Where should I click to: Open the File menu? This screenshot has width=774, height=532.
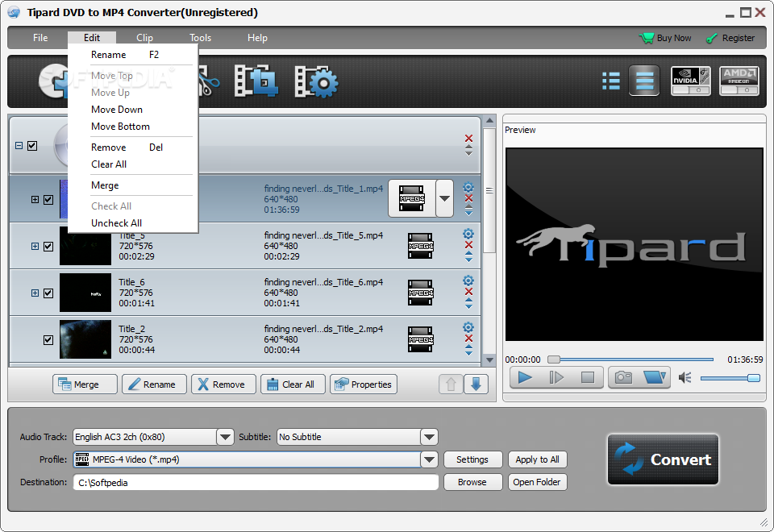point(40,38)
